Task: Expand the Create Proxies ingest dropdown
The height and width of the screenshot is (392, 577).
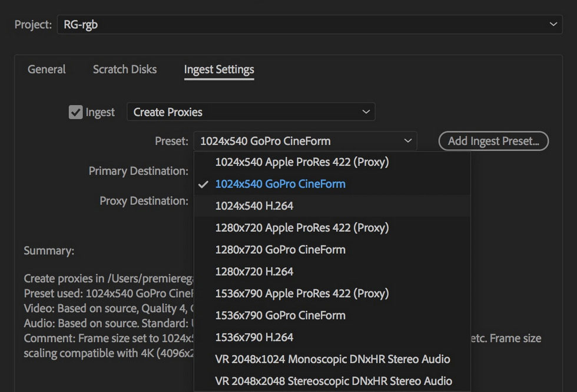Action: point(251,112)
